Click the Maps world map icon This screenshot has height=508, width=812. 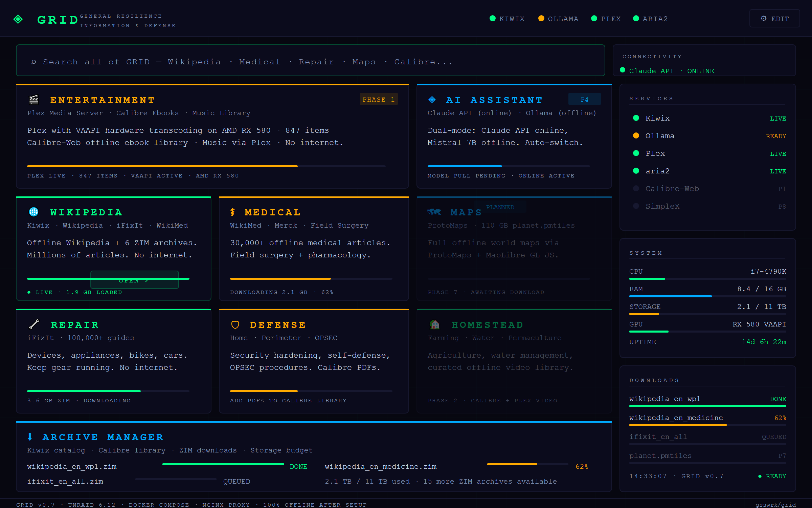(x=434, y=212)
